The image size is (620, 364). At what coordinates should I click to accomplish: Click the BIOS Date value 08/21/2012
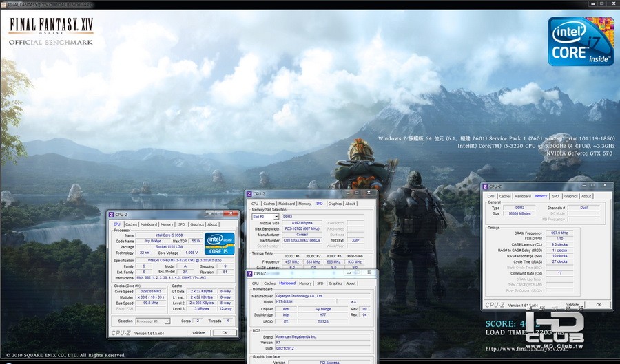point(322,348)
